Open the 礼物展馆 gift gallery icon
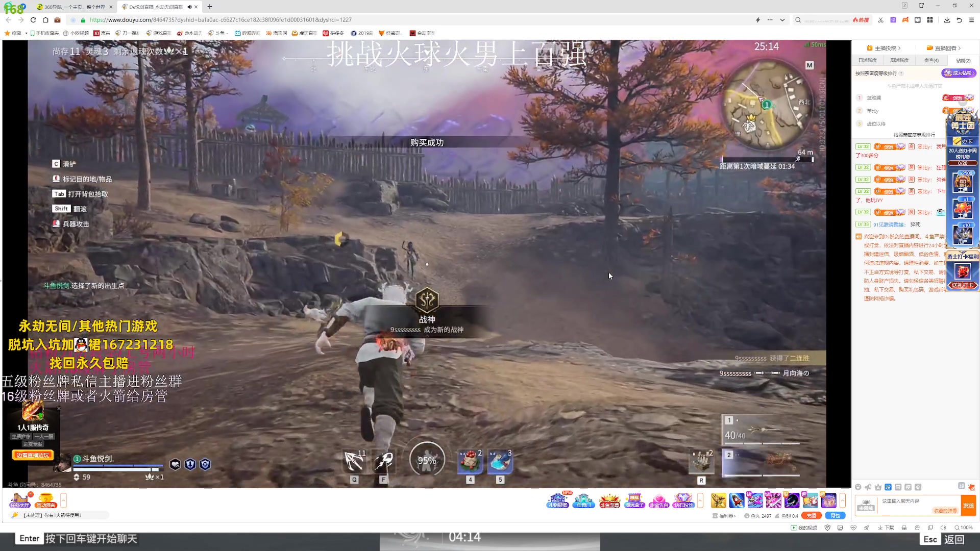Viewport: 980px width, 551px height. pyautogui.click(x=557, y=500)
